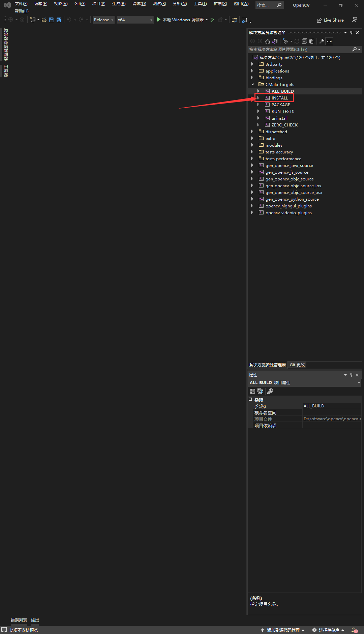Switch to the Git 更改 tab
364x634 pixels.
[x=297, y=365]
